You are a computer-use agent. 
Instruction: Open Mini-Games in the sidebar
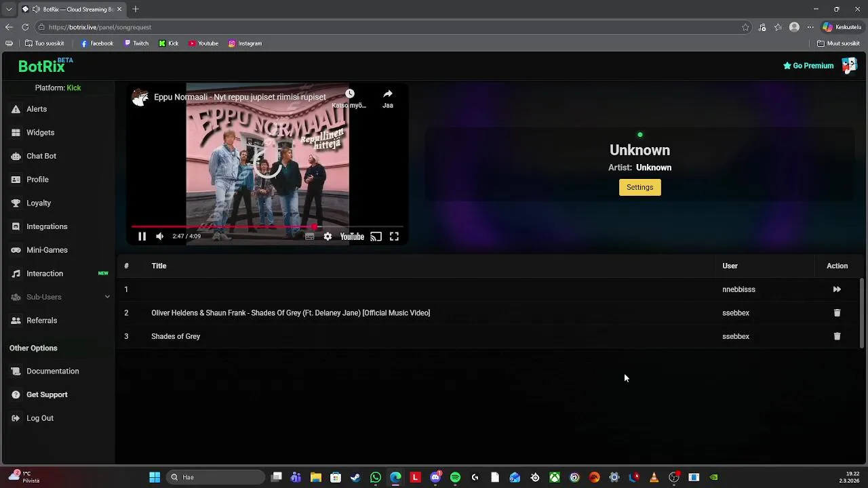47,250
